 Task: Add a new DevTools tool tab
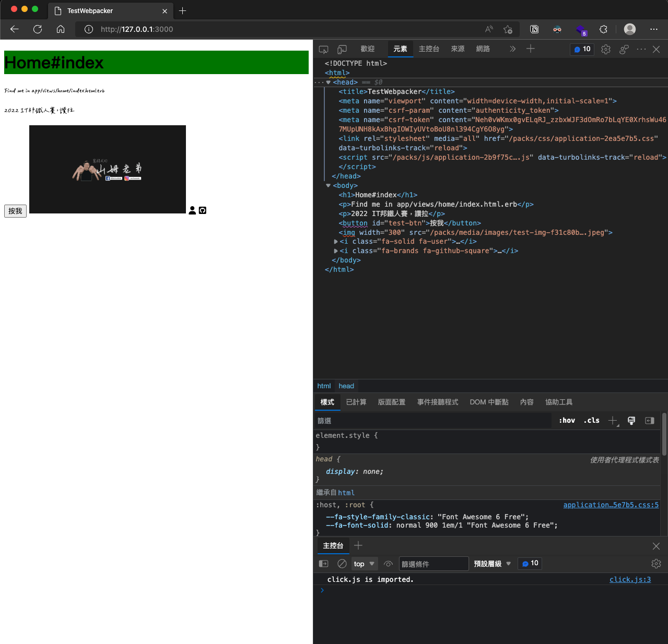click(x=530, y=49)
